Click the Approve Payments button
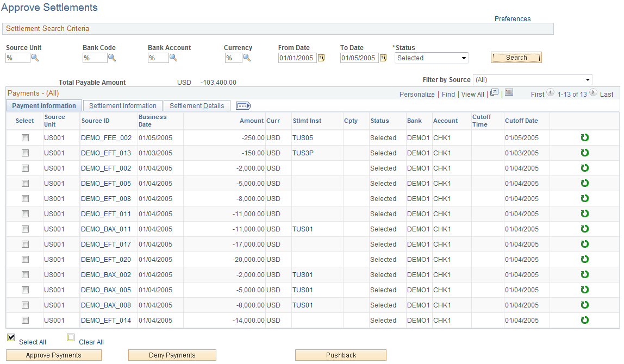Viewport: 624px width, 364px height. pyautogui.click(x=54, y=355)
